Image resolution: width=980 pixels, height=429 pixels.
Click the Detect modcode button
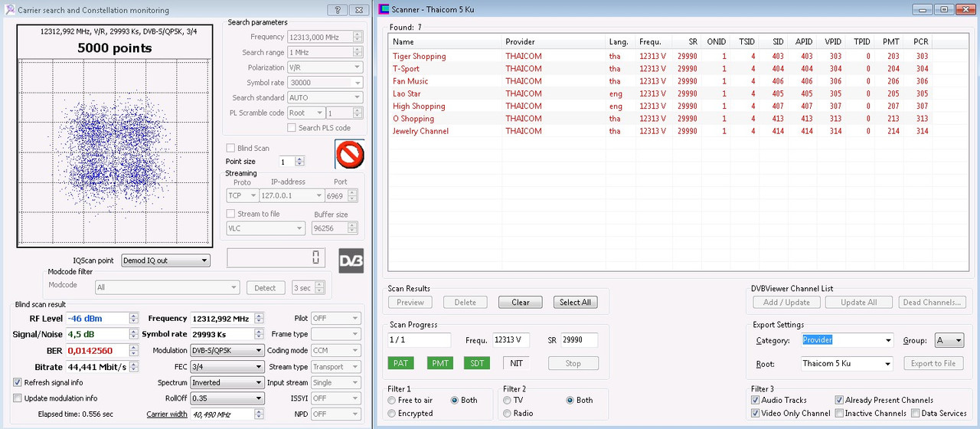pos(266,287)
